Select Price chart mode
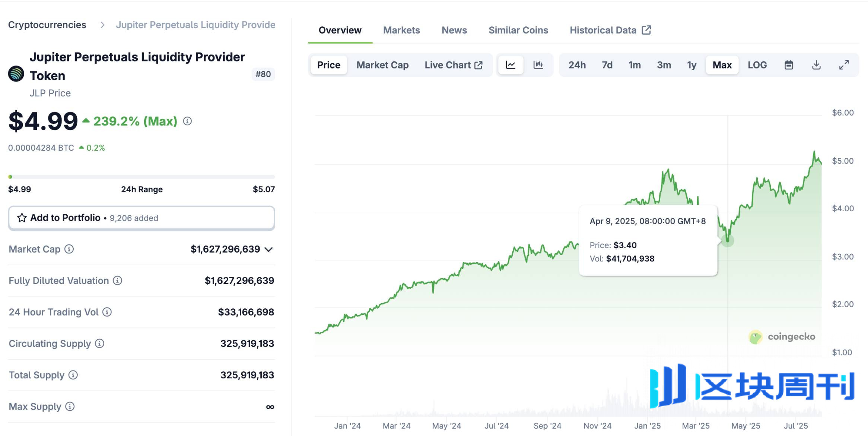 click(x=329, y=65)
